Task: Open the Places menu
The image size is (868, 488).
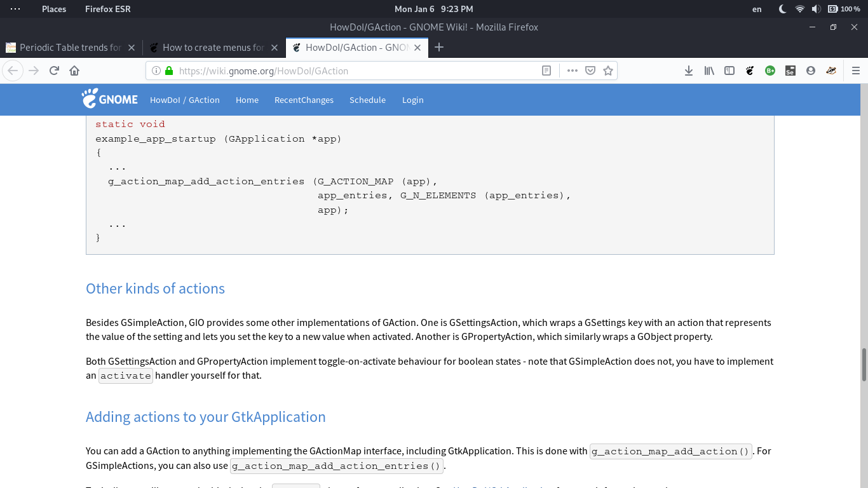Action: pos(53,9)
